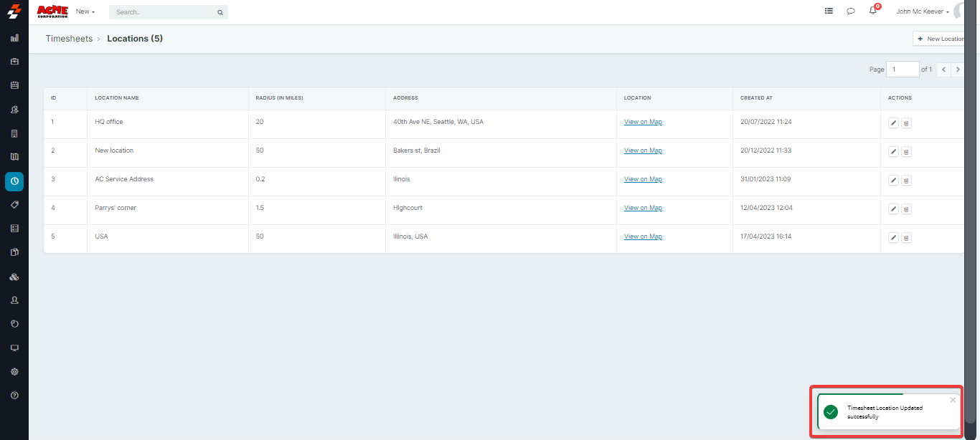
Task: Delete the AC Service Address row
Action: click(x=906, y=181)
